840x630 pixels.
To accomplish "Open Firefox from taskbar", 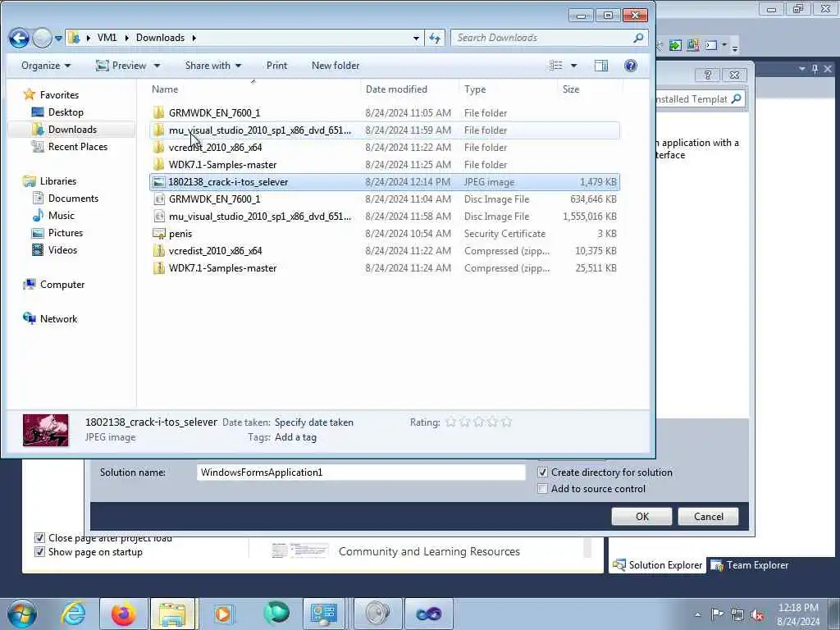I will coord(123,614).
